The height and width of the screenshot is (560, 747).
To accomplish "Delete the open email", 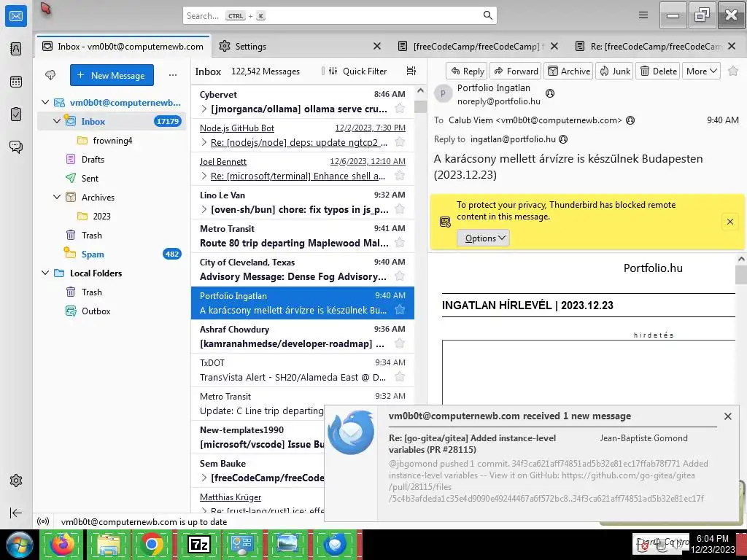I will [x=658, y=71].
